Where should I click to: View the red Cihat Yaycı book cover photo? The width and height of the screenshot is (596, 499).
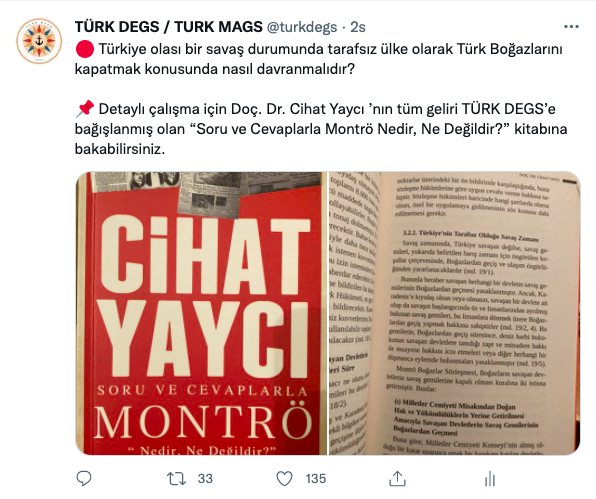tap(201, 314)
